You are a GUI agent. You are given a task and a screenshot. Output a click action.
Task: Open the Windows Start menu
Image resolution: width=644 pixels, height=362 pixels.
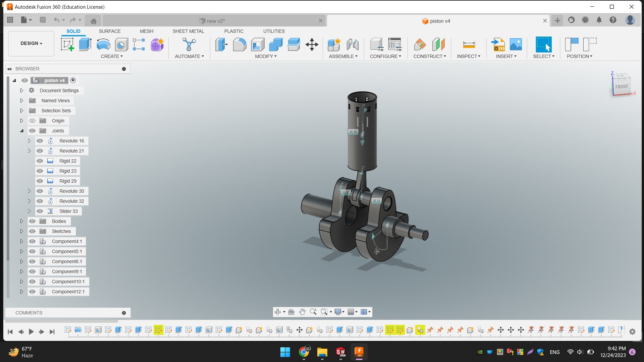point(285,352)
